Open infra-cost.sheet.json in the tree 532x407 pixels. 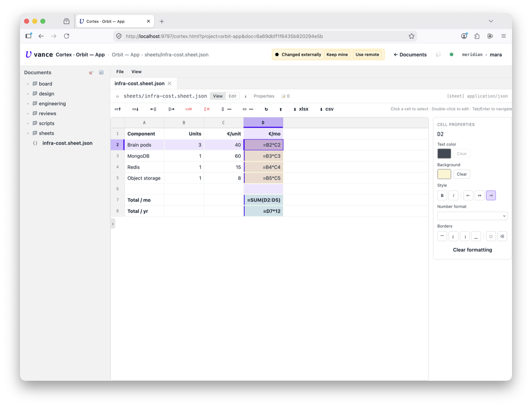[x=67, y=143]
